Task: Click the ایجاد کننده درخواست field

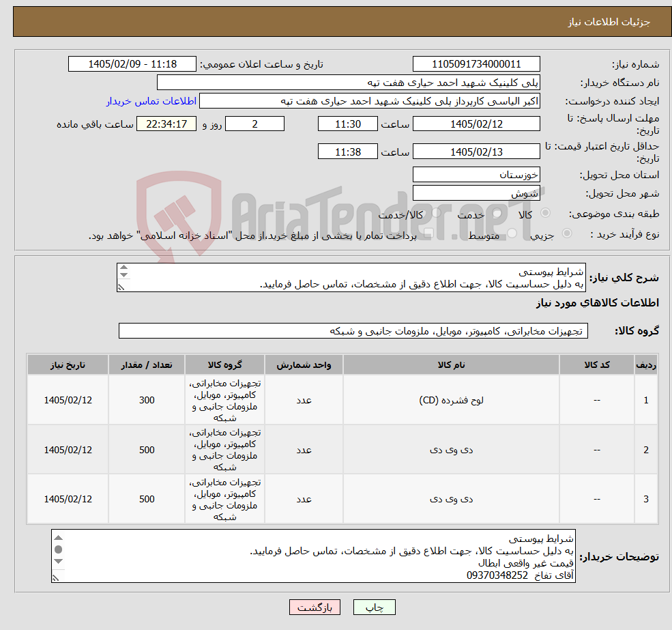Action: [369, 101]
